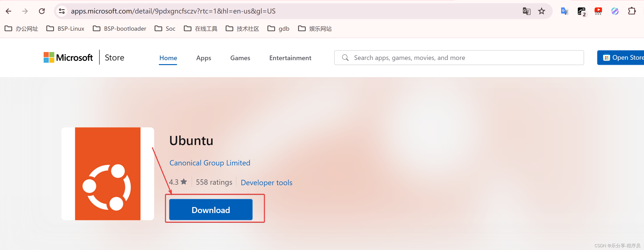Viewport: 644px width, 250px height.
Task: Click the en-英 translator extension with badge 2
Action: click(x=582, y=11)
